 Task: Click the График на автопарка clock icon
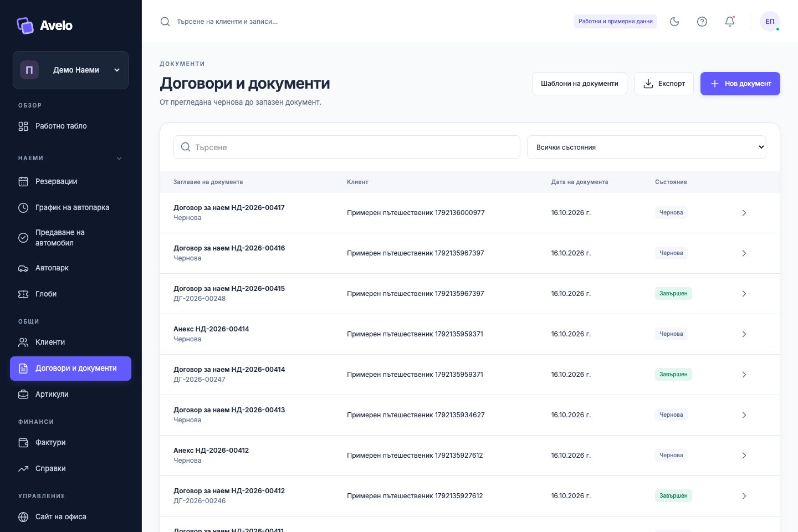tap(23, 208)
